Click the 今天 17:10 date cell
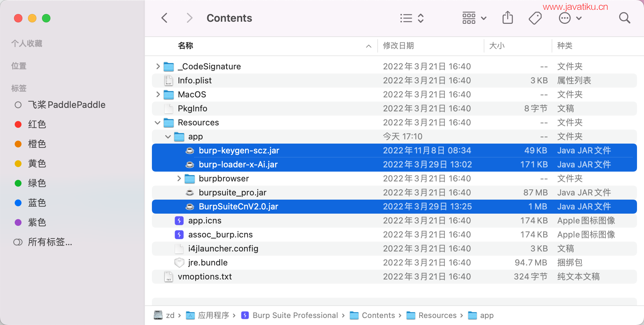Image resolution: width=644 pixels, height=325 pixels. pyautogui.click(x=402, y=137)
